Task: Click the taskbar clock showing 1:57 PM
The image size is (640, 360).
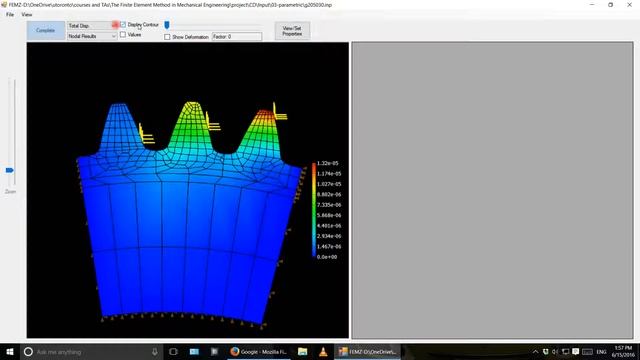Action: tap(624, 351)
